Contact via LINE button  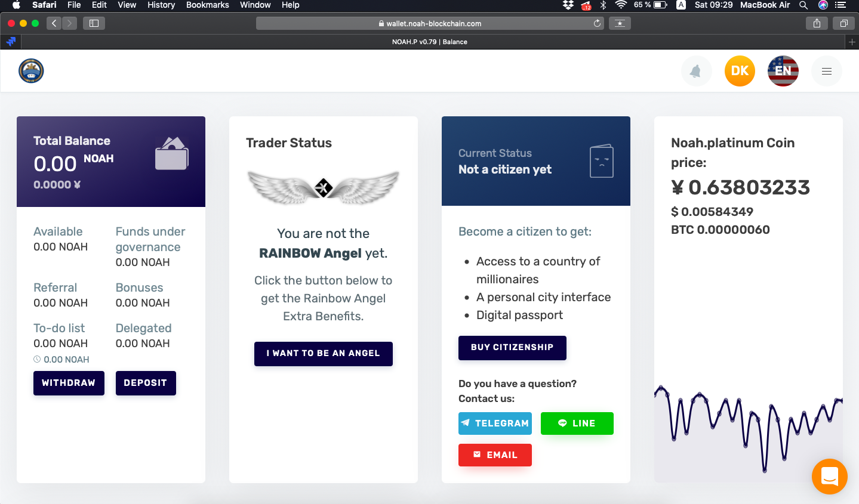tap(577, 423)
